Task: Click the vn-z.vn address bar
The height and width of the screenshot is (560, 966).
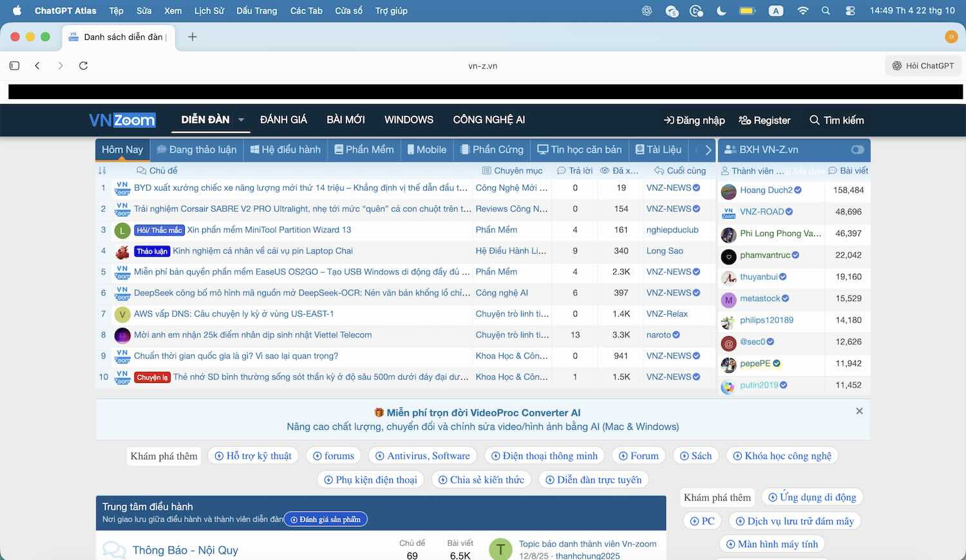Action: (482, 66)
